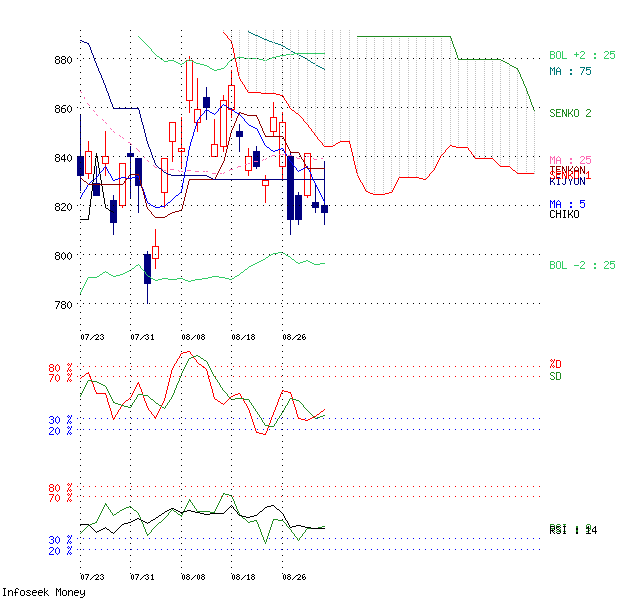Select the MA : 75 legend label
630x614 pixels.
(568, 71)
